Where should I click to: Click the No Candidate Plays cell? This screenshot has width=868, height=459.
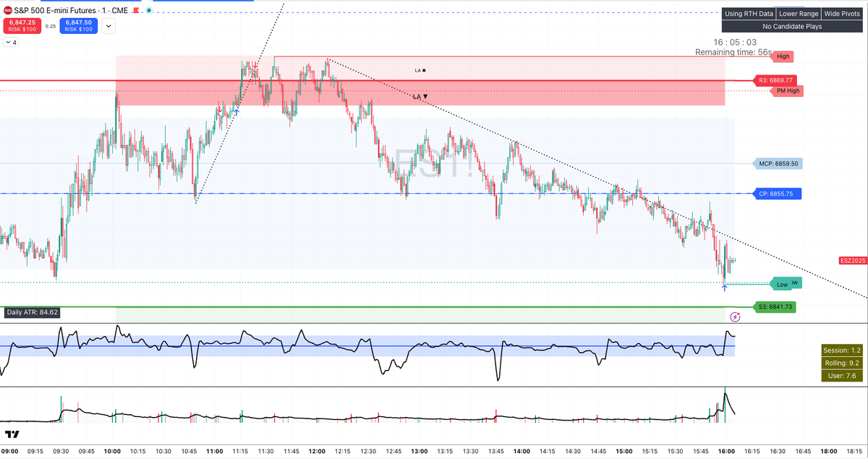[x=792, y=26]
